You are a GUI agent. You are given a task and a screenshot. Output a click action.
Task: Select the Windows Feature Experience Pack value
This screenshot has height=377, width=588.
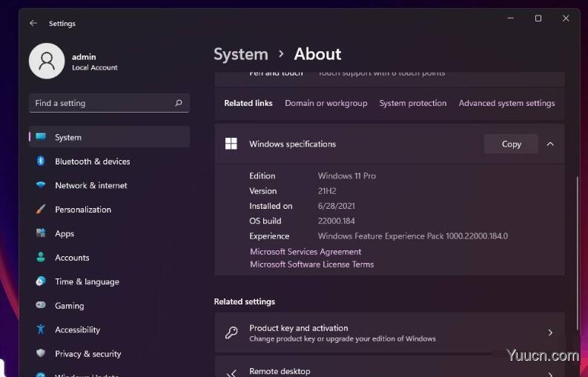(412, 236)
